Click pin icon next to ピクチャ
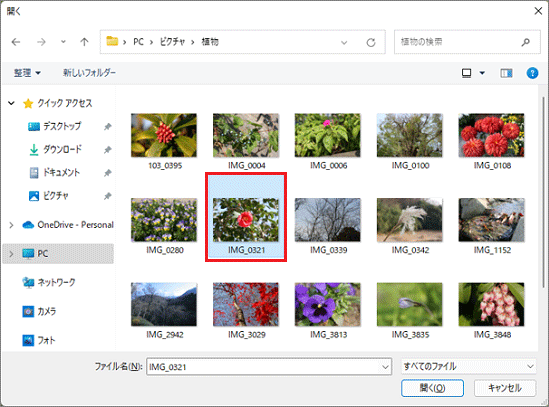Viewport: 549px width, 407px height. (107, 196)
